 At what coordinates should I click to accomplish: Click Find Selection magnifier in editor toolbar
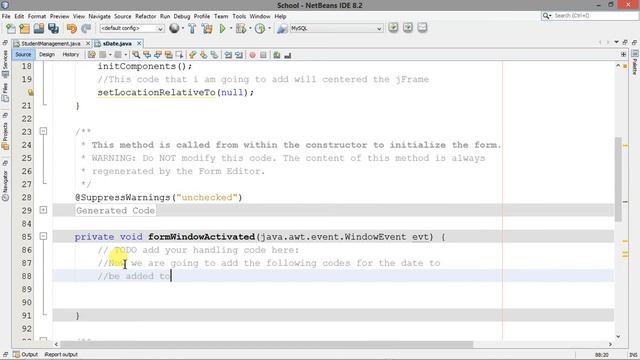point(136,55)
